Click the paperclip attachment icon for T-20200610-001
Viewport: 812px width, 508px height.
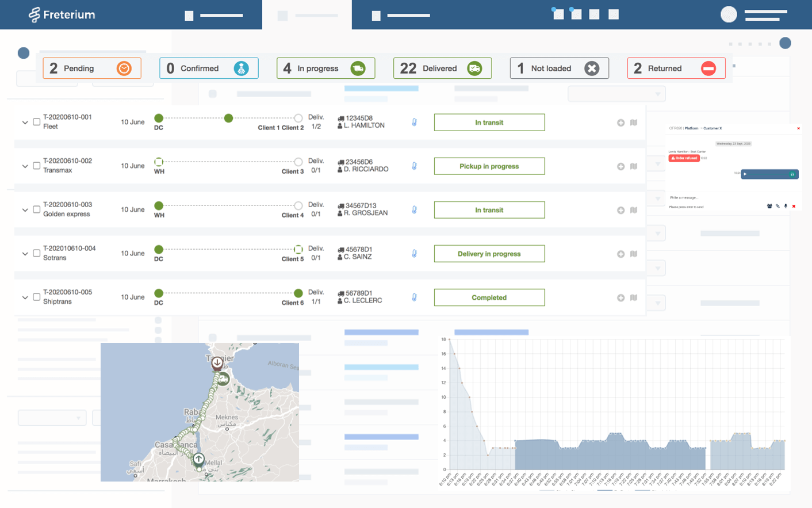click(x=414, y=123)
